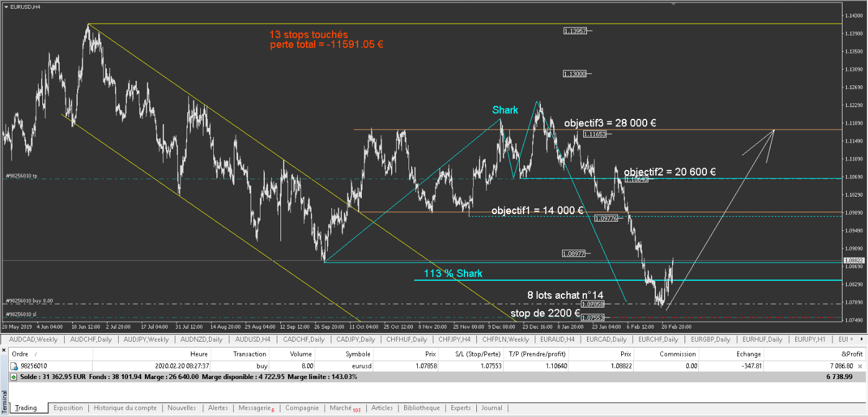Switch to the Compagnie tab

302,408
